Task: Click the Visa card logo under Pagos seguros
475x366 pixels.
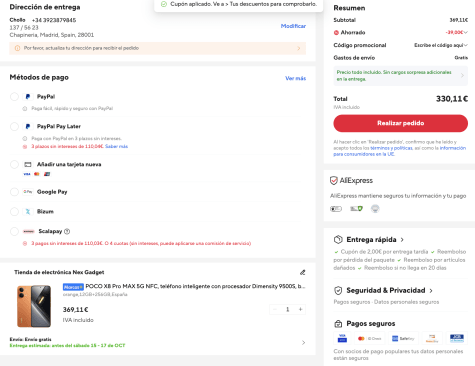Action: pos(342,338)
